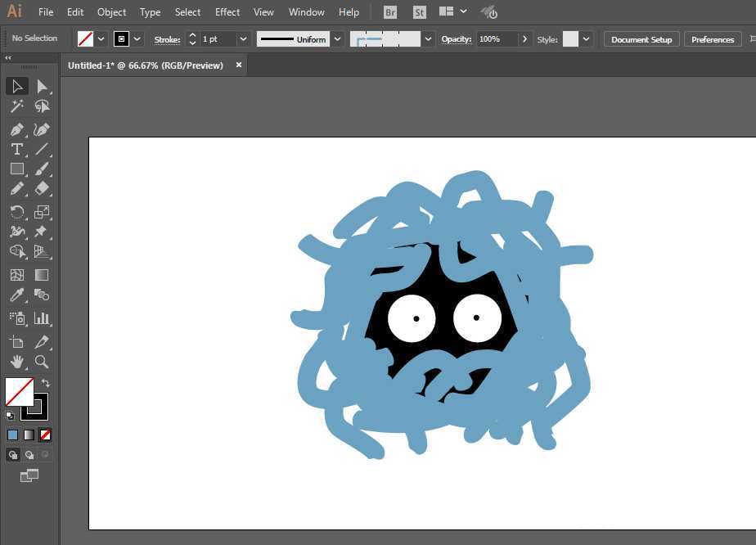Activate the Eraser tool
This screenshot has width=756, height=545.
click(42, 188)
